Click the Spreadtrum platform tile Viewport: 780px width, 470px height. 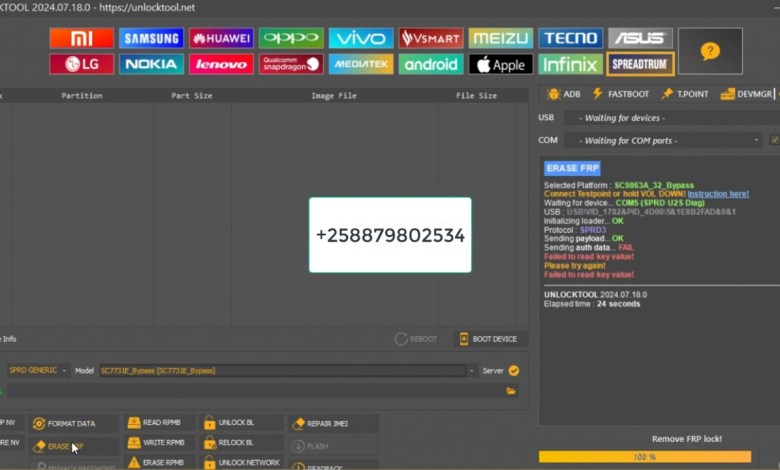(640, 64)
